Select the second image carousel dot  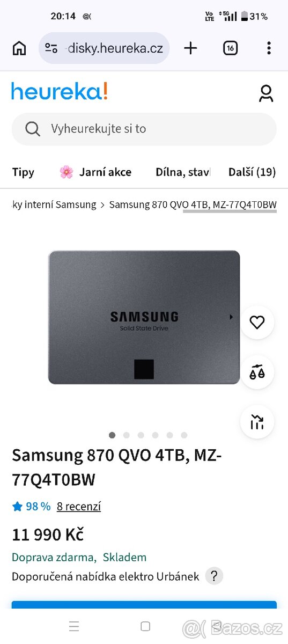pyautogui.click(x=127, y=435)
